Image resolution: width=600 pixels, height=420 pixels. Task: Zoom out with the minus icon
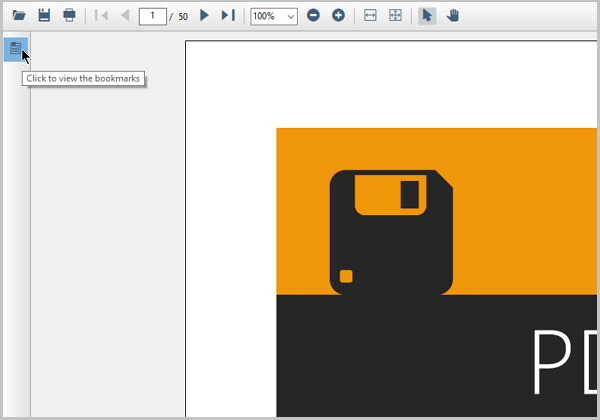[x=313, y=15]
